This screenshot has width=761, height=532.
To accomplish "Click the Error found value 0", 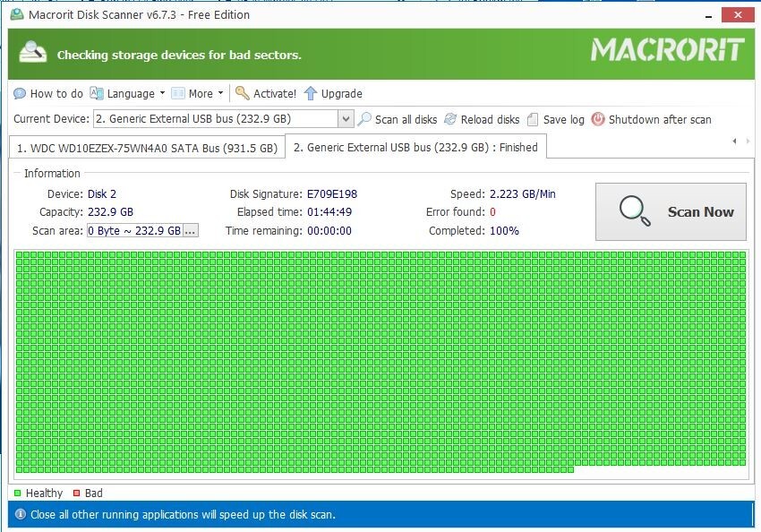I will coord(492,212).
